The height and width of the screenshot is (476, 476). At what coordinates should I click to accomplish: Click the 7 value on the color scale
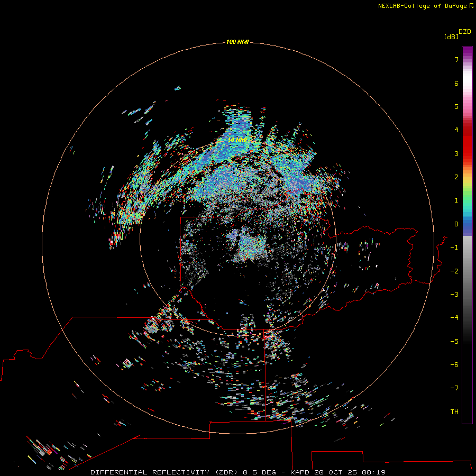(456, 60)
